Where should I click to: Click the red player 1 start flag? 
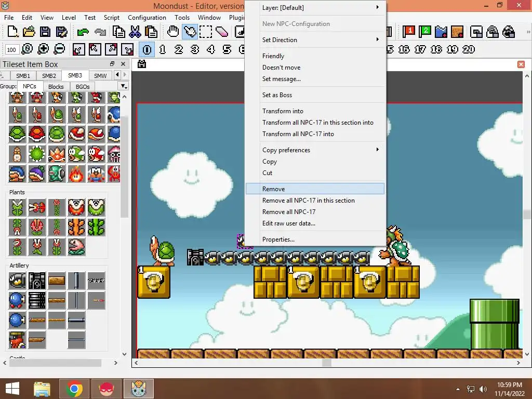click(x=409, y=32)
